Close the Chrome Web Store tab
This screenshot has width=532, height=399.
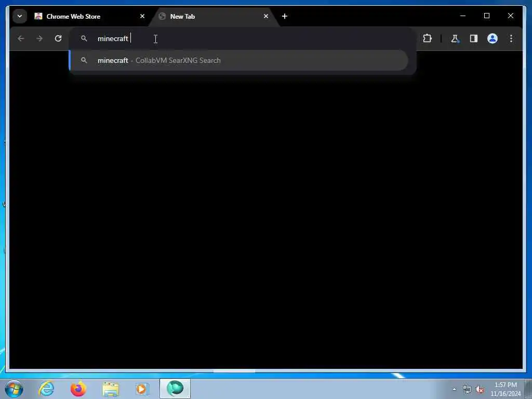(x=142, y=16)
